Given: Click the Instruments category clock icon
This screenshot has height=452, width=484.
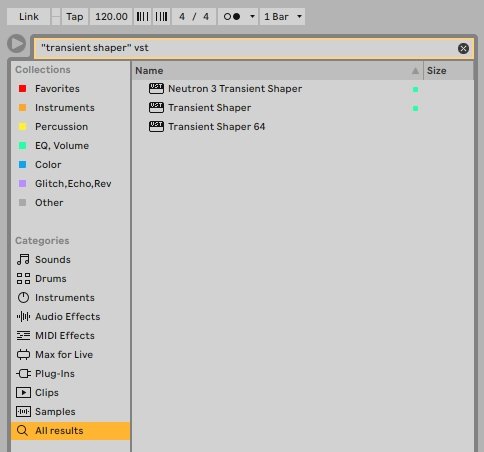Looking at the screenshot, I should click(23, 297).
